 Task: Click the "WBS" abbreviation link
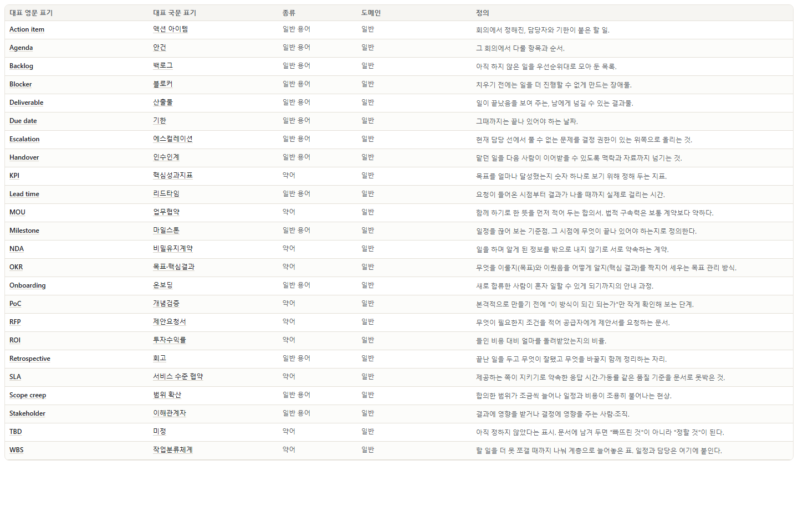point(17,450)
